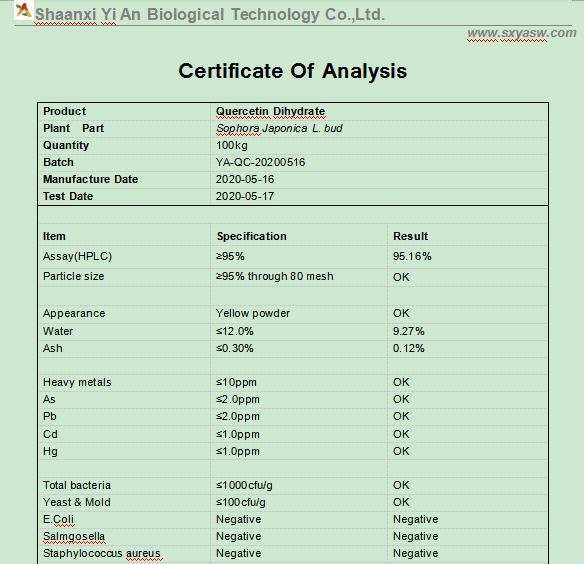Click the Result column header

tap(410, 236)
